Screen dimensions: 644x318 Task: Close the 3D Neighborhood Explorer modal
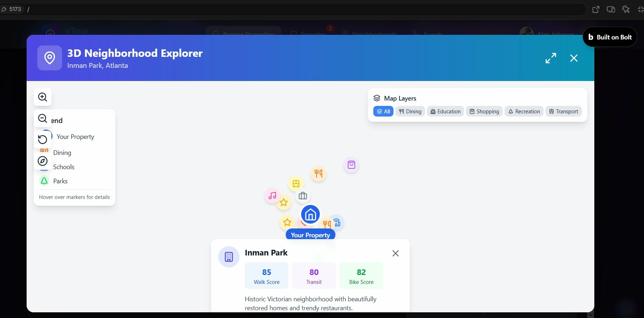tap(574, 58)
